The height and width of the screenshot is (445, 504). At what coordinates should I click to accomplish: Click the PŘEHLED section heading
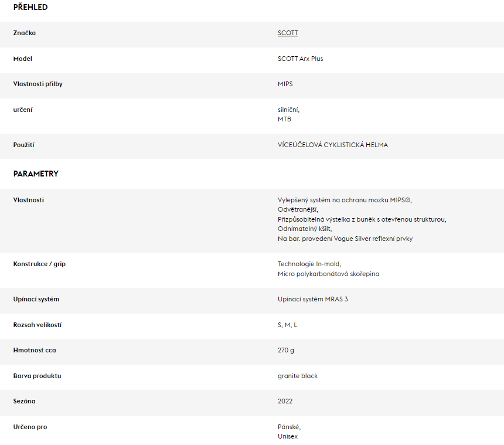[x=30, y=7]
